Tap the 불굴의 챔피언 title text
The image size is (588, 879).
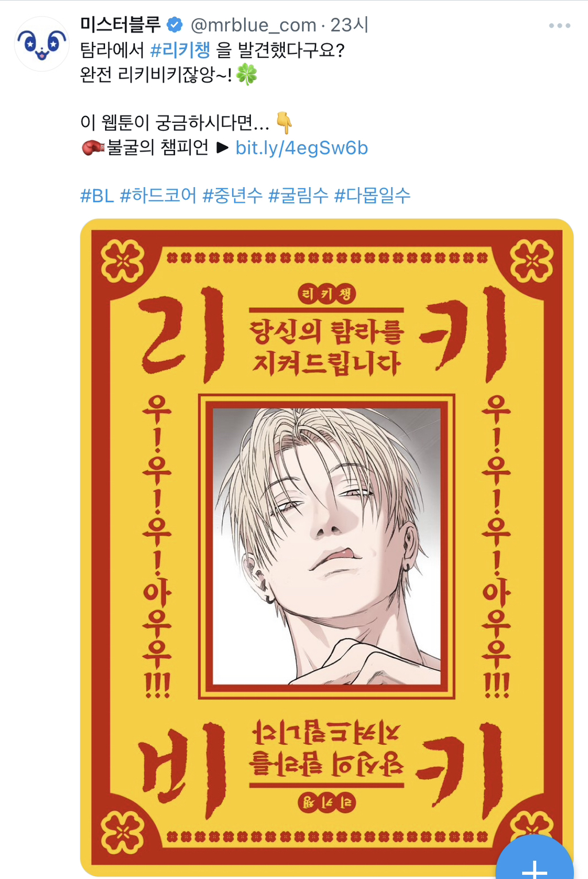pos(158,148)
